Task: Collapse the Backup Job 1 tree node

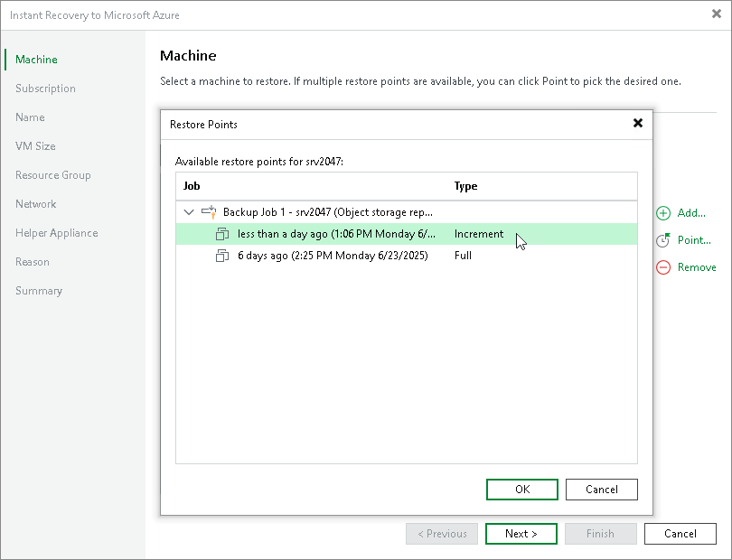Action: pyautogui.click(x=189, y=212)
